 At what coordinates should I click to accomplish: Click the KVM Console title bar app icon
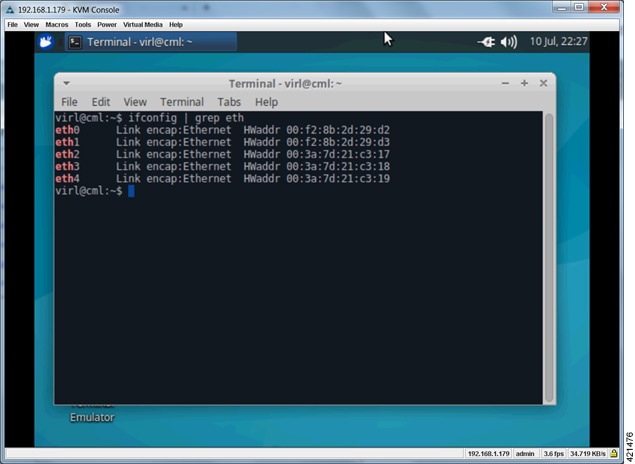click(x=10, y=10)
